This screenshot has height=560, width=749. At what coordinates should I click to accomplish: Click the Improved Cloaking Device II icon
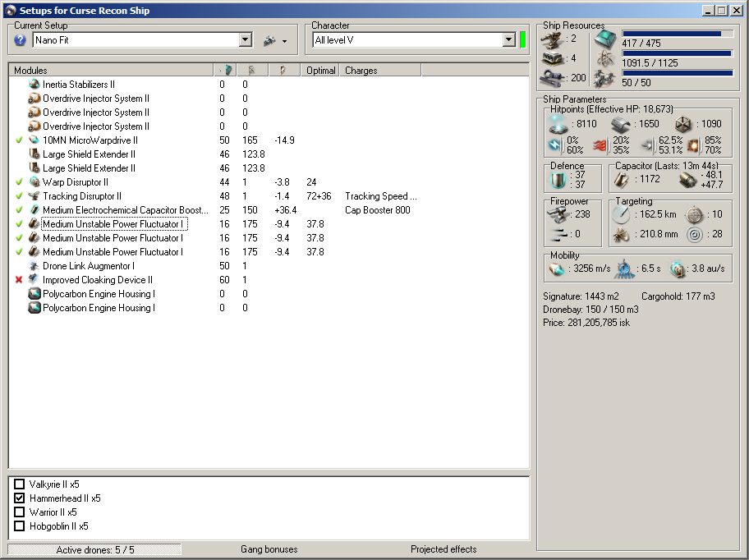[x=34, y=279]
